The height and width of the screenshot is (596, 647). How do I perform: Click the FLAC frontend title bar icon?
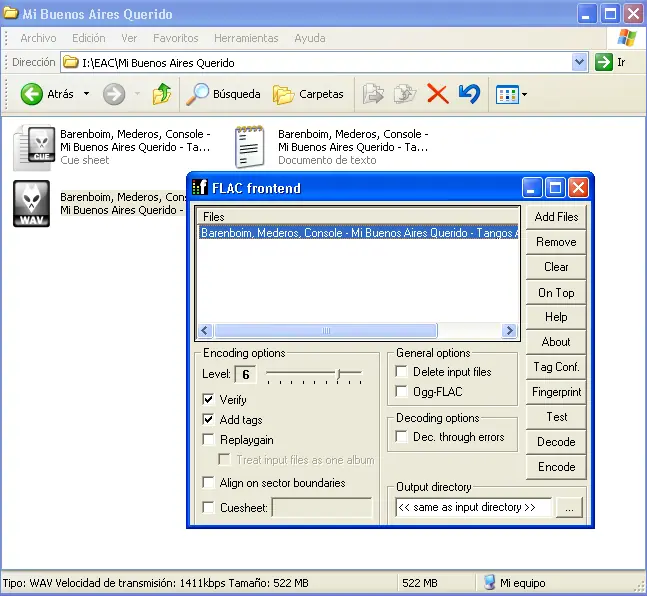tap(200, 187)
